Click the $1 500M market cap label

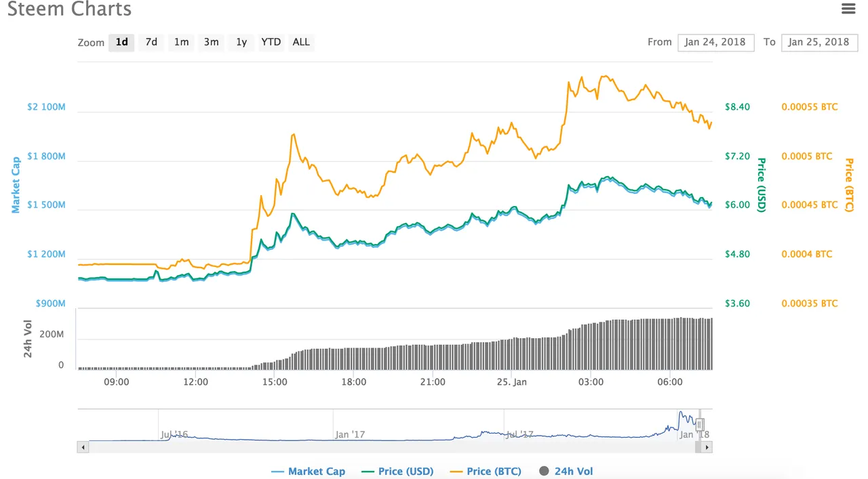coord(46,205)
